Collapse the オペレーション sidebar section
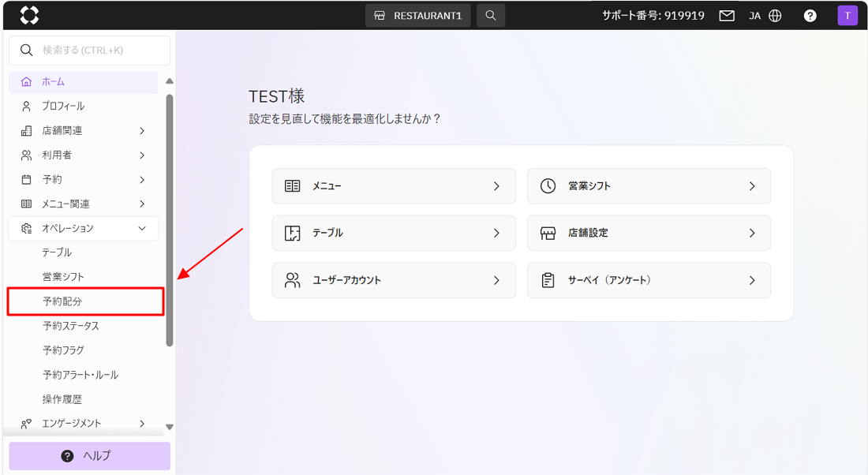 click(142, 229)
